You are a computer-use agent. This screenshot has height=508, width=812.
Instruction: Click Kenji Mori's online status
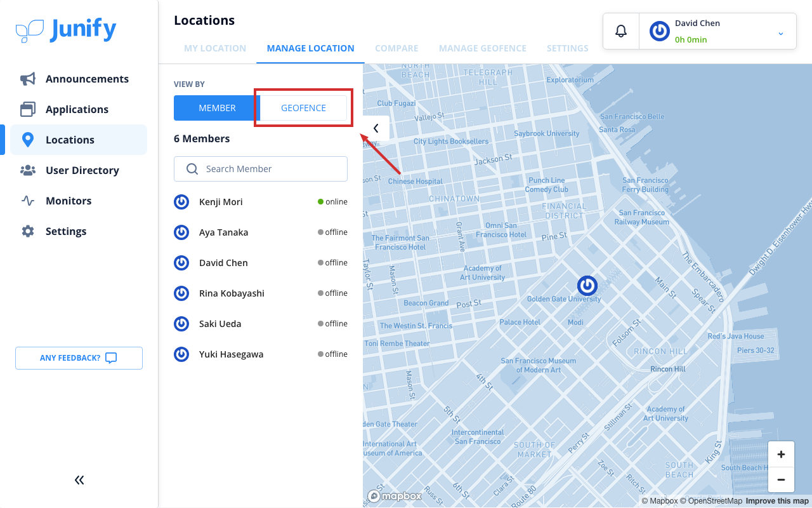[333, 202]
